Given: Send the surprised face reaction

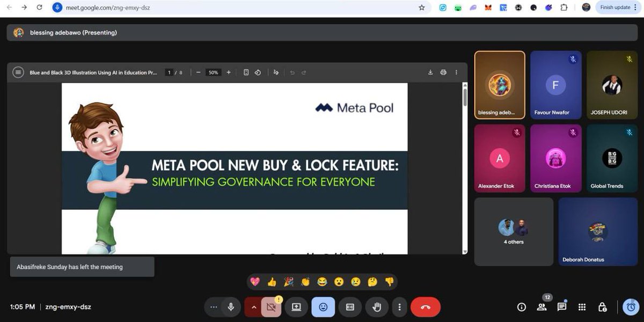Looking at the screenshot, I should click(339, 281).
